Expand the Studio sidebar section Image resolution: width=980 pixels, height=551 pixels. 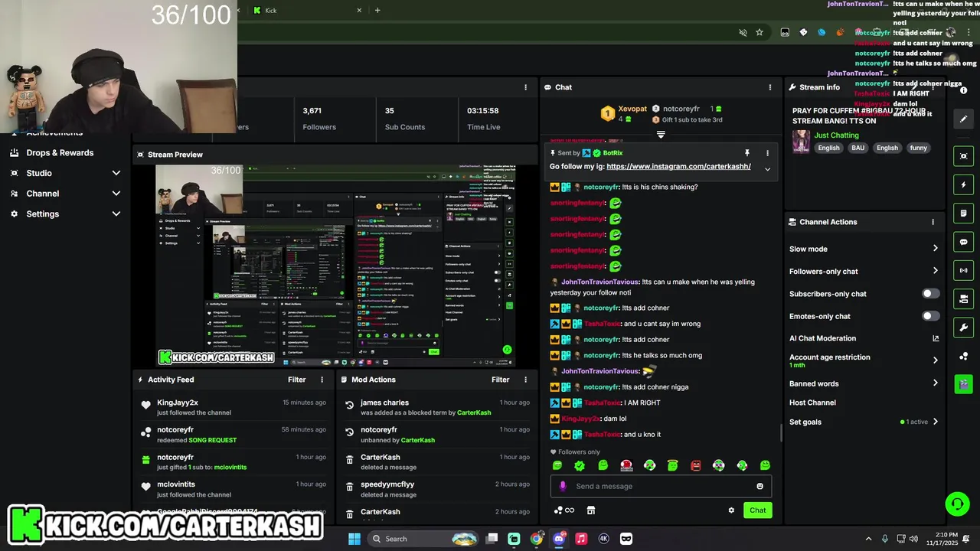pyautogui.click(x=116, y=173)
